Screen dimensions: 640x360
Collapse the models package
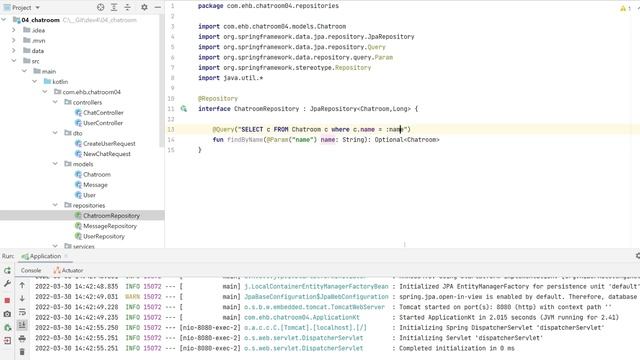pyautogui.click(x=55, y=164)
